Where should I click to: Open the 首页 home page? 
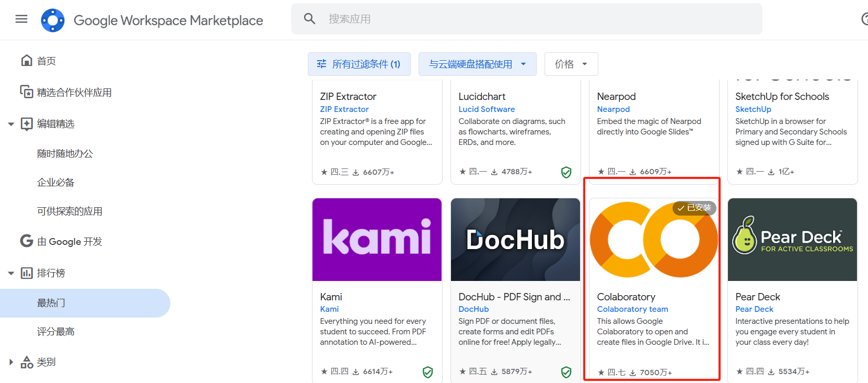click(x=47, y=61)
